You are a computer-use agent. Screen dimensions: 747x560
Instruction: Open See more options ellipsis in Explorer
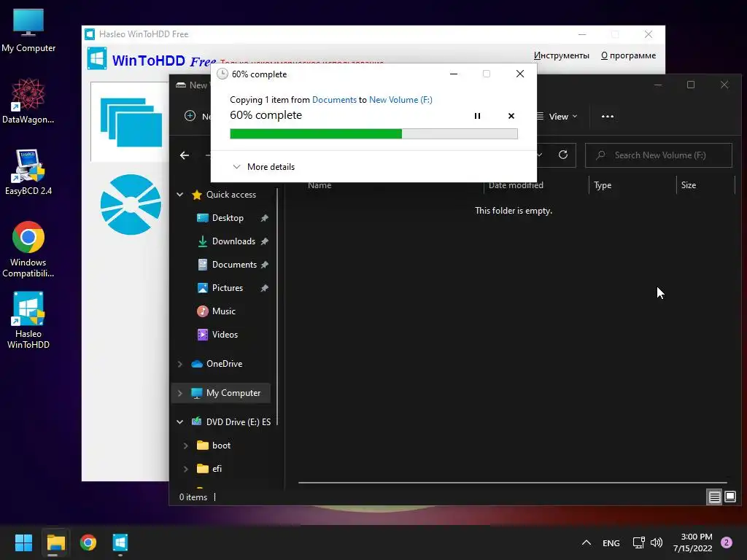click(608, 116)
